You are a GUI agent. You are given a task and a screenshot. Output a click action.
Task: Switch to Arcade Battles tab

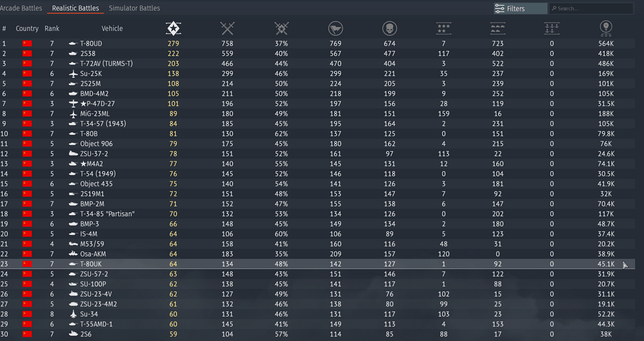coord(21,8)
